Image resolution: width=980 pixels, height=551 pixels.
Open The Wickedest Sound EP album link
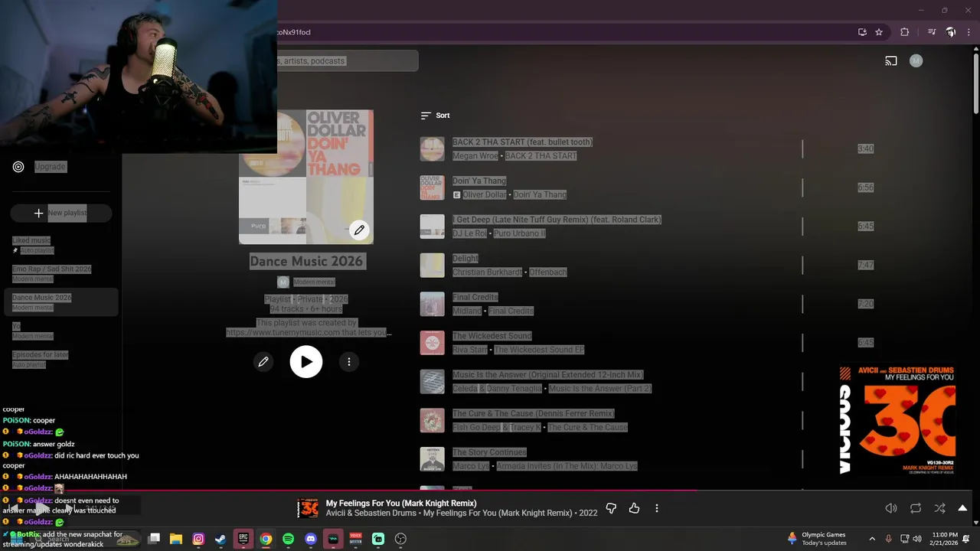[539, 350]
